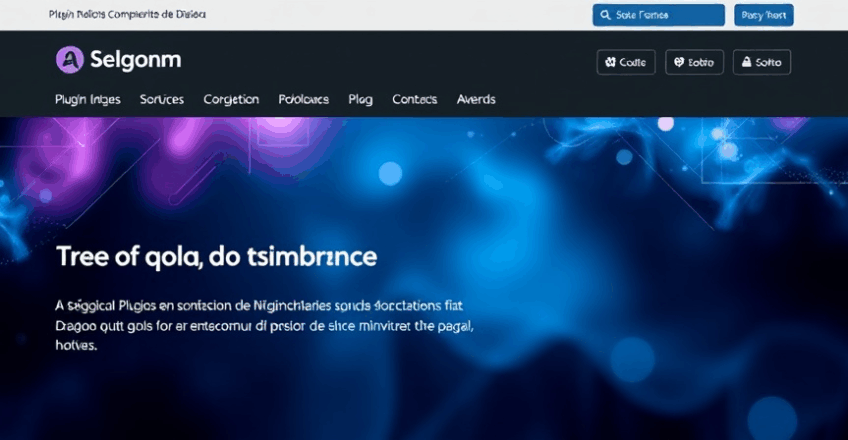Viewport: 848px width, 440px height.
Task: Click the Selgonm brand name text
Action: tap(135, 60)
